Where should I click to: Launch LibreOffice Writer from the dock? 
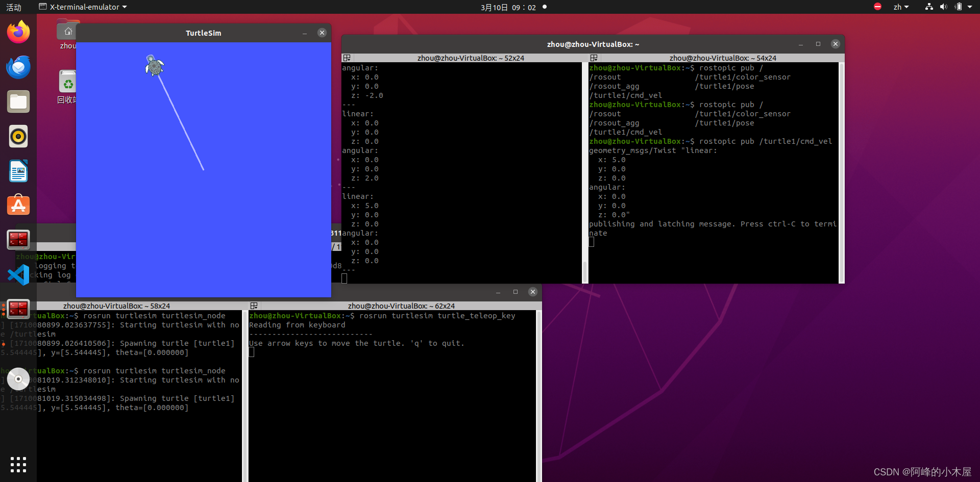click(18, 171)
